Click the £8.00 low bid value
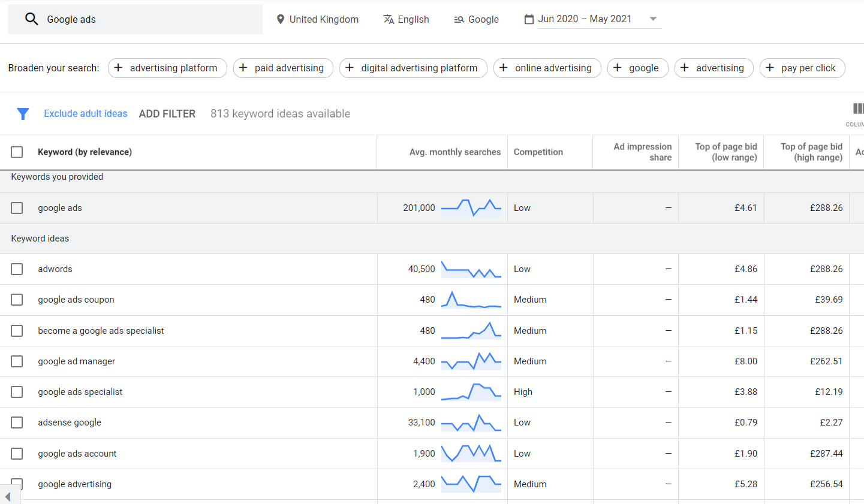Viewport: 864px width, 504px height. (746, 361)
